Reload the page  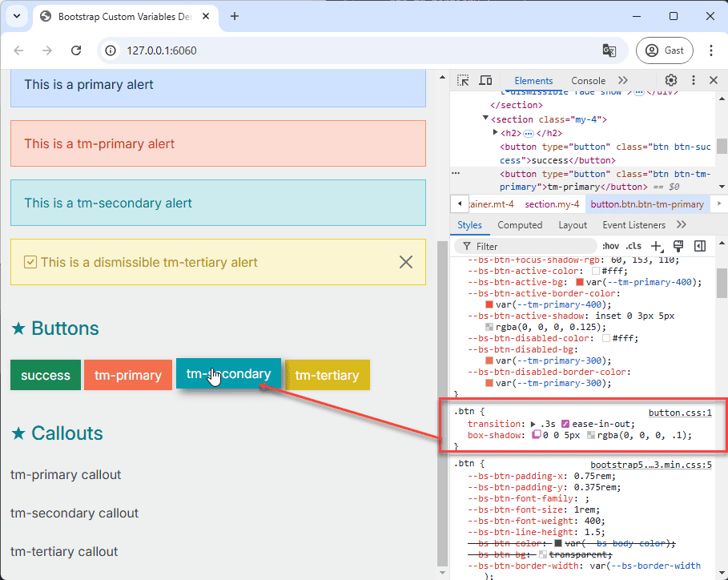(76, 50)
